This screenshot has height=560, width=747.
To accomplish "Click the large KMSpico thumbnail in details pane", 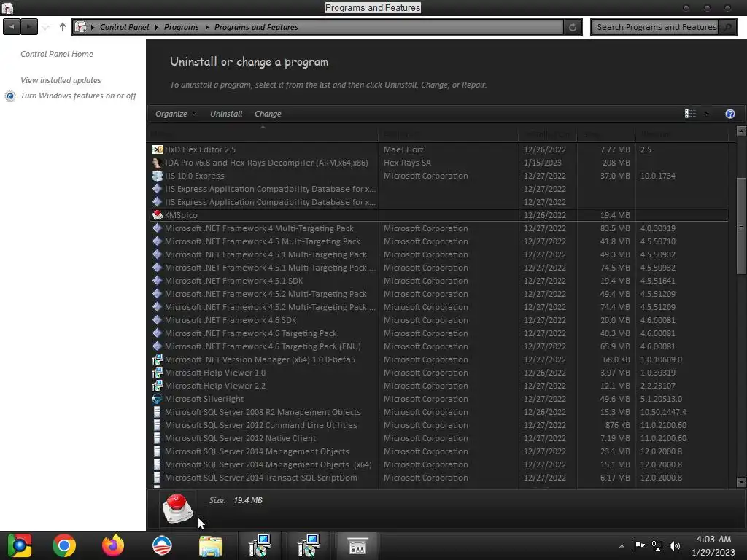I will click(x=177, y=508).
